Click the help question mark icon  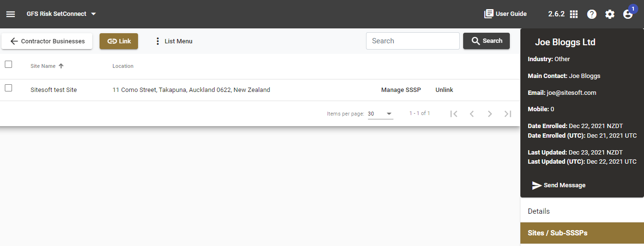[592, 14]
